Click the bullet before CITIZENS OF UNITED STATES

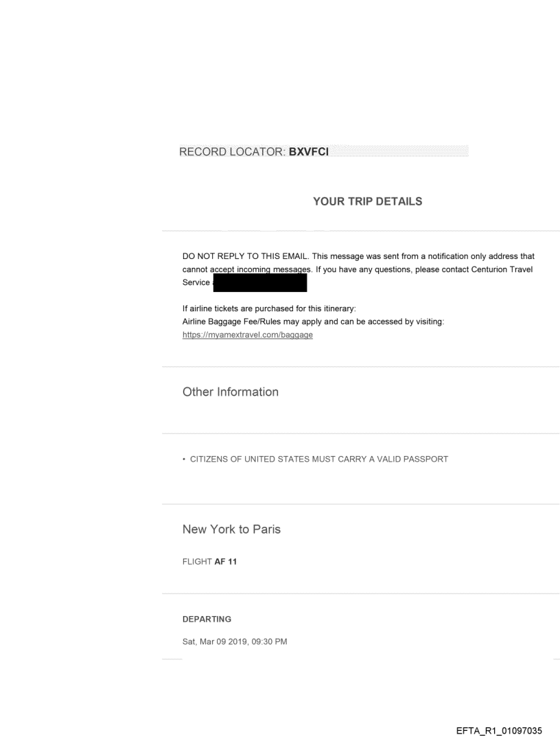[x=185, y=460]
